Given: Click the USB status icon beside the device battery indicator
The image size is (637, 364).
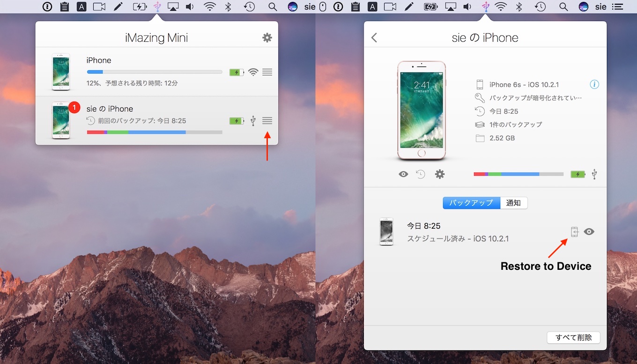Looking at the screenshot, I should (x=594, y=174).
